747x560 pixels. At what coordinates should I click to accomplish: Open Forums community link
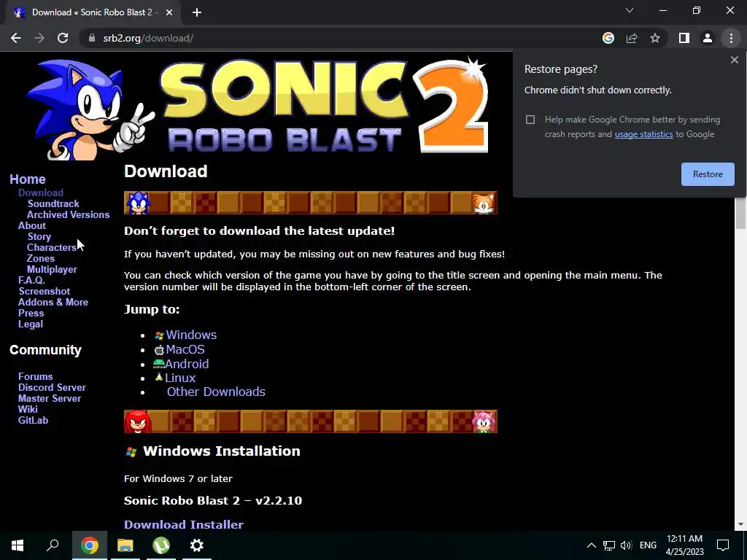(35, 377)
